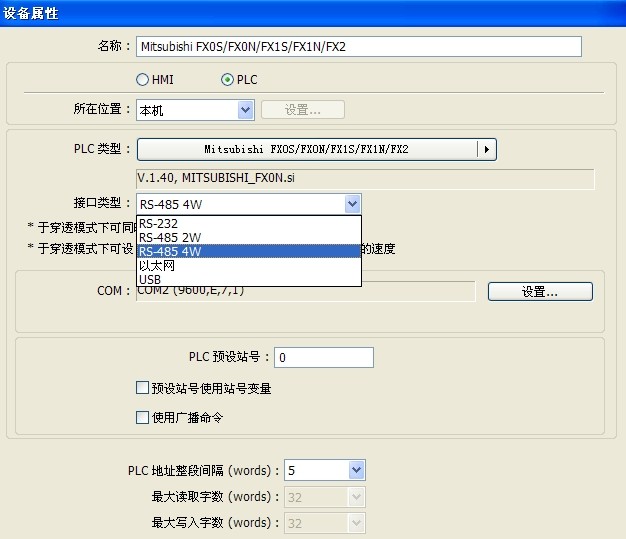Enable 预设站号使用站号变量 checkbox

point(142,388)
